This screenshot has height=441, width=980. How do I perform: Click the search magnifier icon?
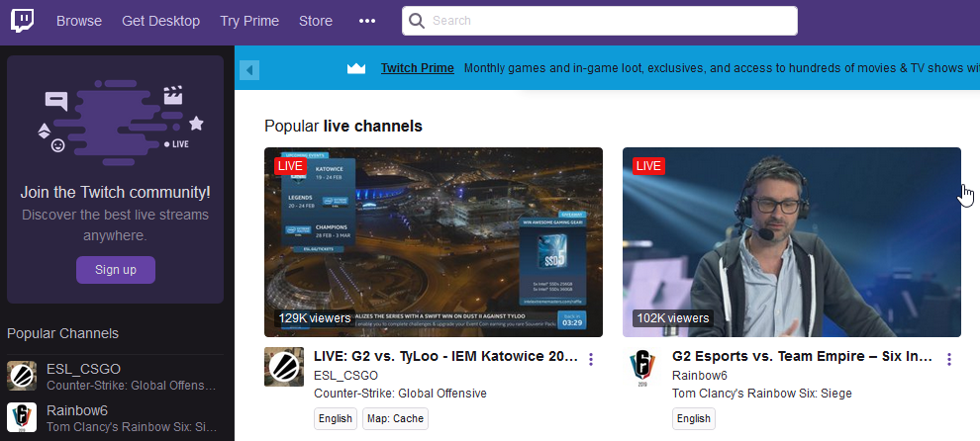417,21
